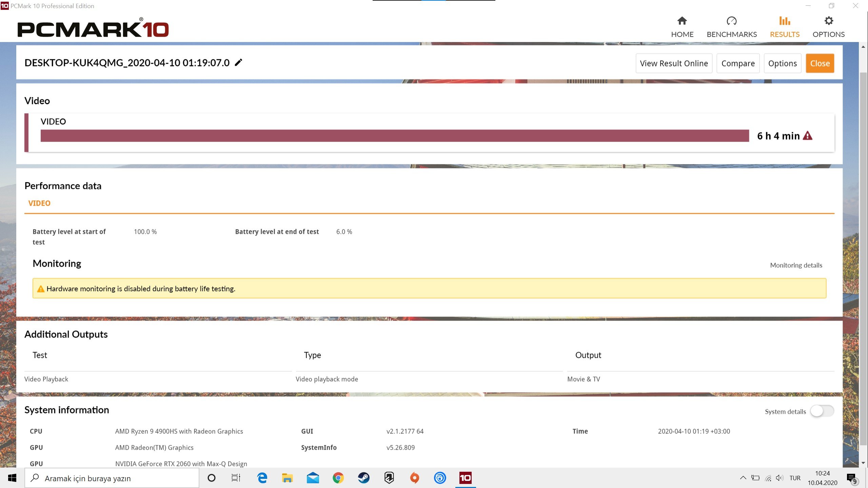
Task: Click the Windows search input field
Action: 112,478
